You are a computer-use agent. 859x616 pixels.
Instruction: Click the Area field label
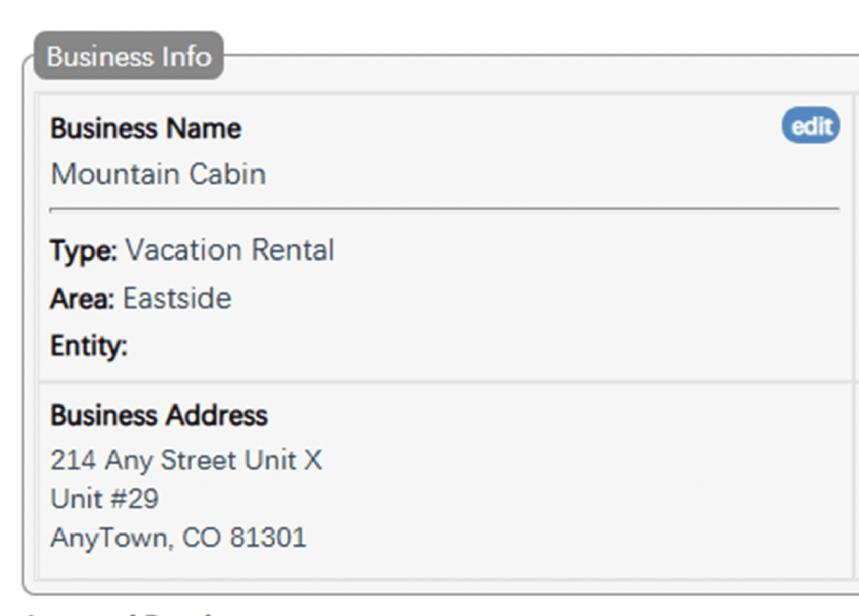coord(82,299)
